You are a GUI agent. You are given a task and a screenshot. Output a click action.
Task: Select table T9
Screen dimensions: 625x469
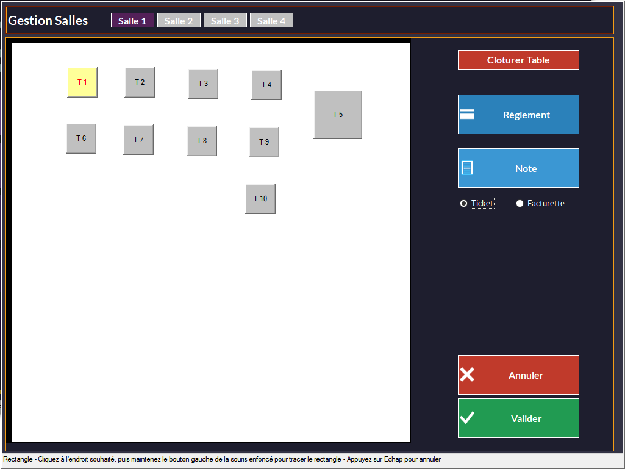(x=264, y=142)
